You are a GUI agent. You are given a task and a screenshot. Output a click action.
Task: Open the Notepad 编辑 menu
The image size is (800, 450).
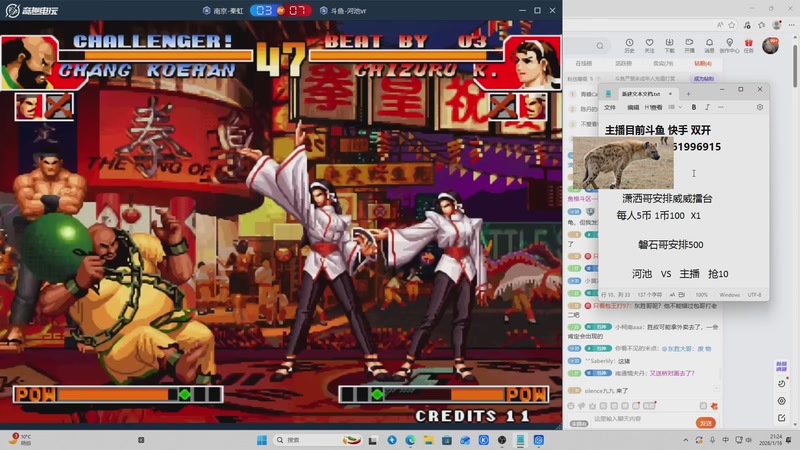(633, 107)
